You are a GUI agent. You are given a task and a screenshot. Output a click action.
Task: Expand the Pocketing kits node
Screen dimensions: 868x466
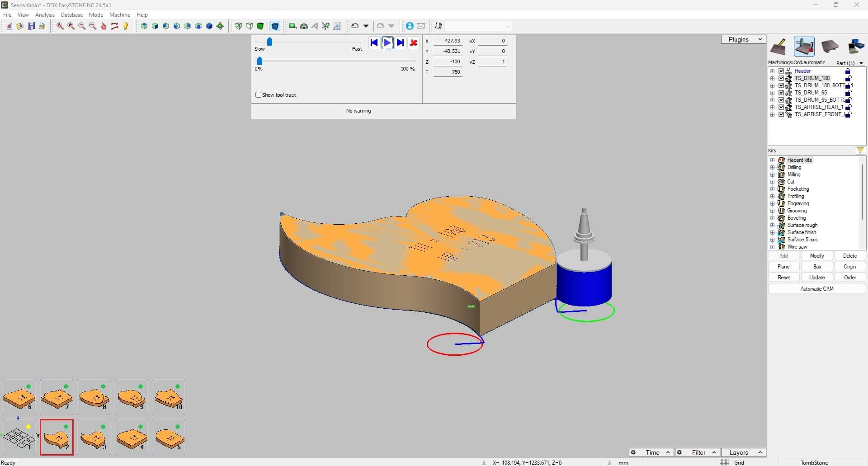pos(772,189)
